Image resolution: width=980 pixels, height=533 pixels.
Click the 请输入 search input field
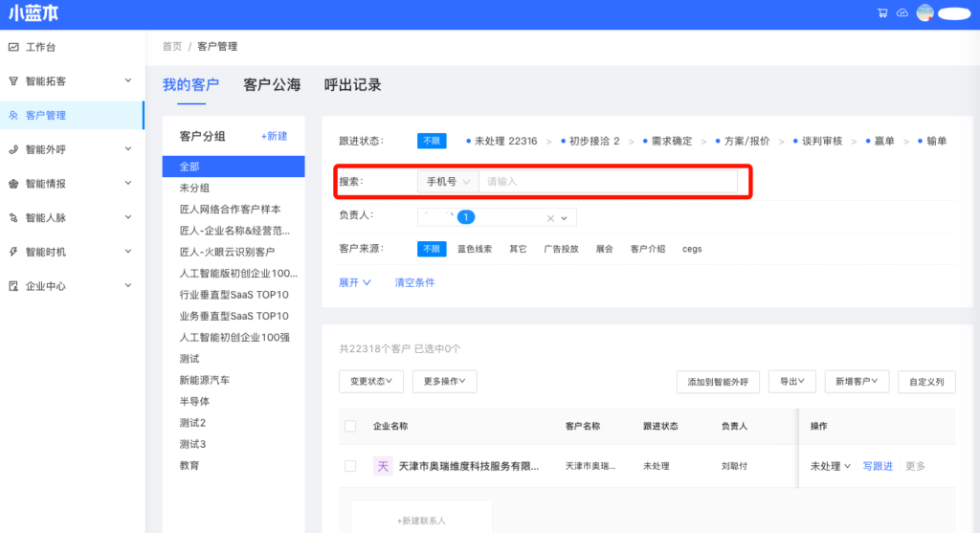click(x=607, y=181)
